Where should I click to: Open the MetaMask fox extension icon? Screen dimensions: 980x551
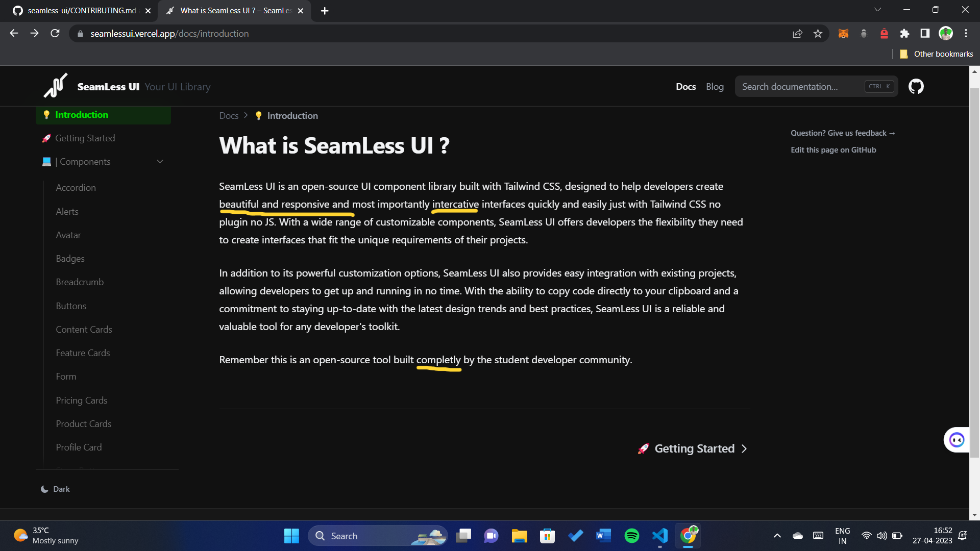pyautogui.click(x=844, y=33)
